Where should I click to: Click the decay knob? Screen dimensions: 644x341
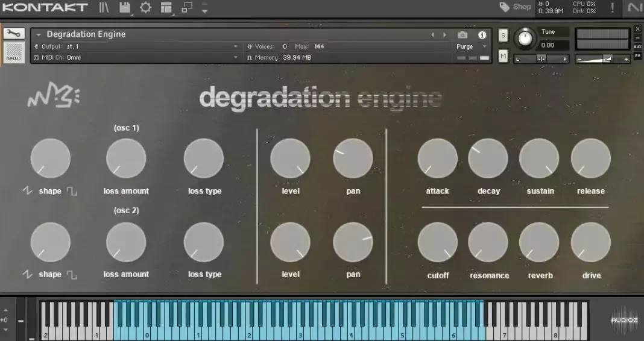click(488, 158)
